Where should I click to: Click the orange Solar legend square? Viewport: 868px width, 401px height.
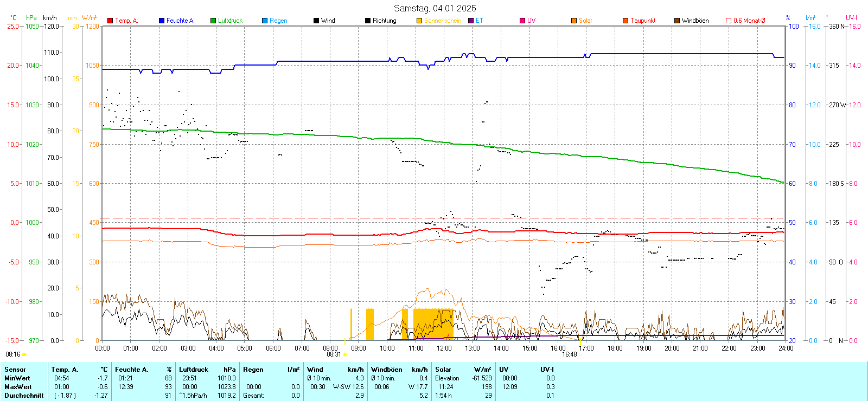(574, 21)
